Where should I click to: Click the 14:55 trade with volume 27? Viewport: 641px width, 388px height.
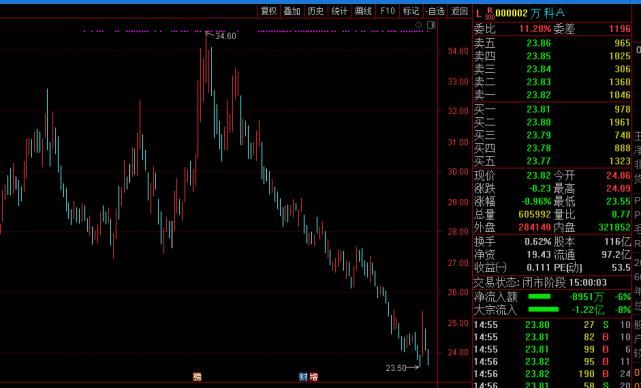[x=552, y=325]
